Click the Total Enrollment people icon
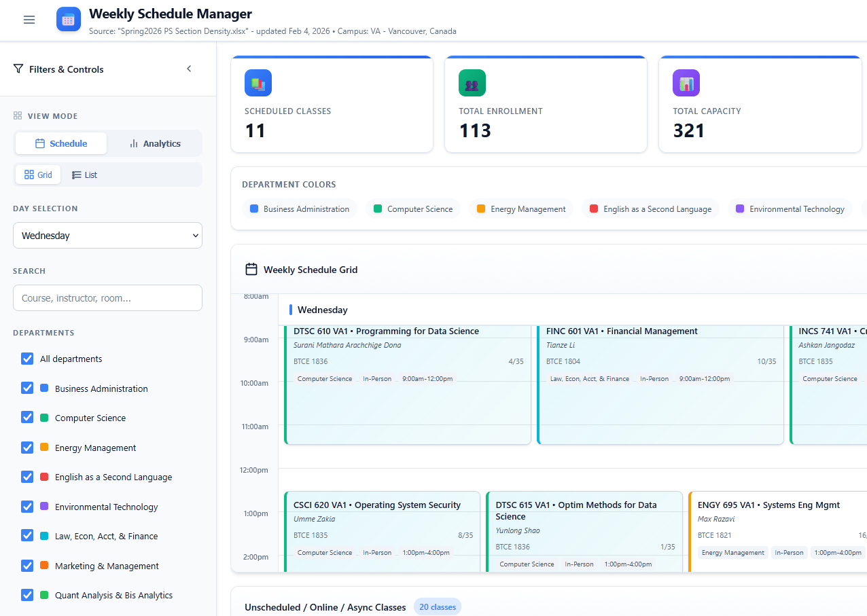867x616 pixels. (x=472, y=82)
